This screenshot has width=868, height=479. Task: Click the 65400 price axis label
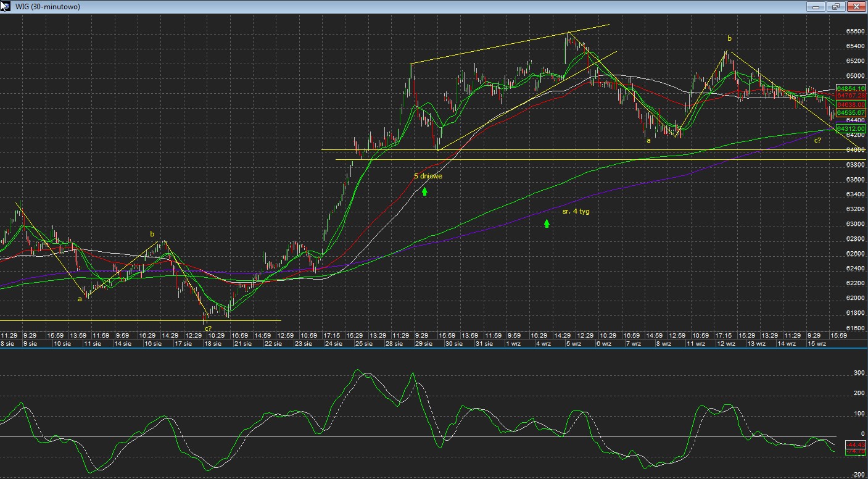click(x=854, y=46)
